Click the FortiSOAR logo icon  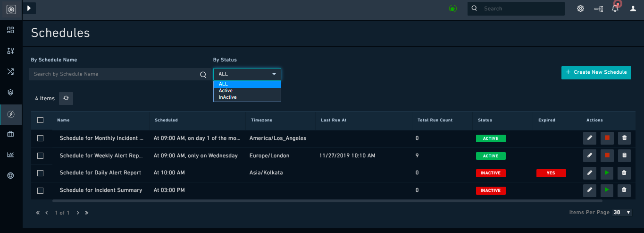(11, 9)
